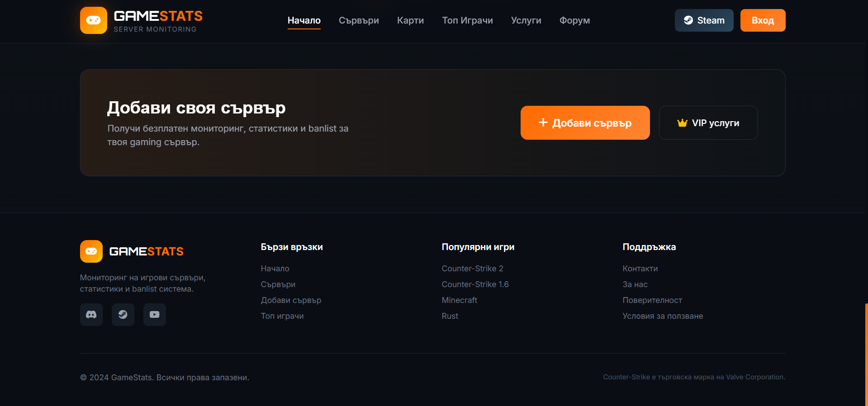Click the Поверителност privacy link
This screenshot has height=406, width=868.
652,300
